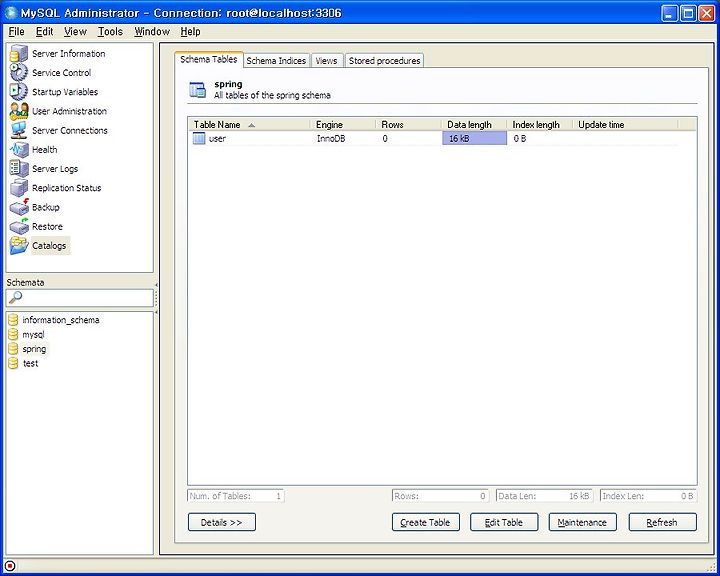Screen dimensions: 720x576
Task: Minimize the MySQL Administrator window
Action: 669,13
